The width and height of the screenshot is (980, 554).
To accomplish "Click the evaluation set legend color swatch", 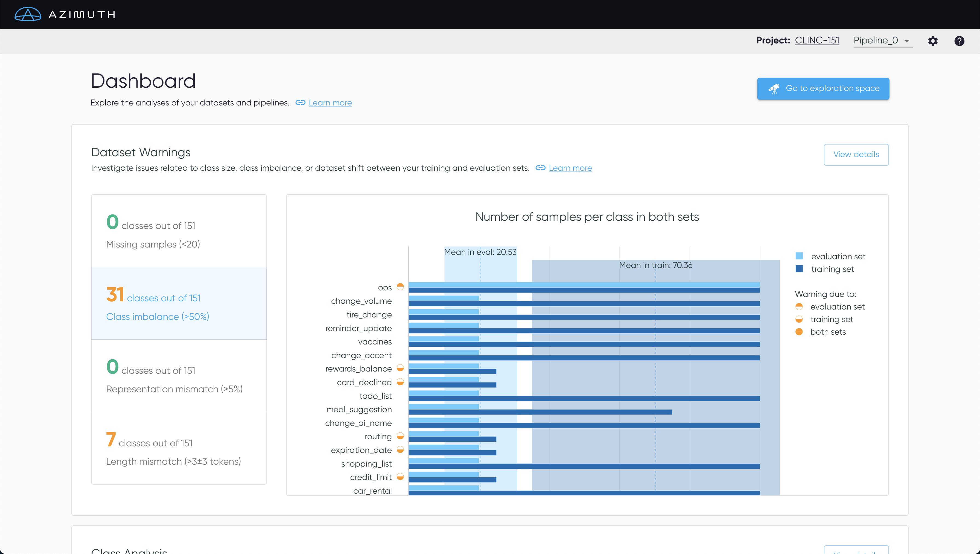I will pos(799,256).
